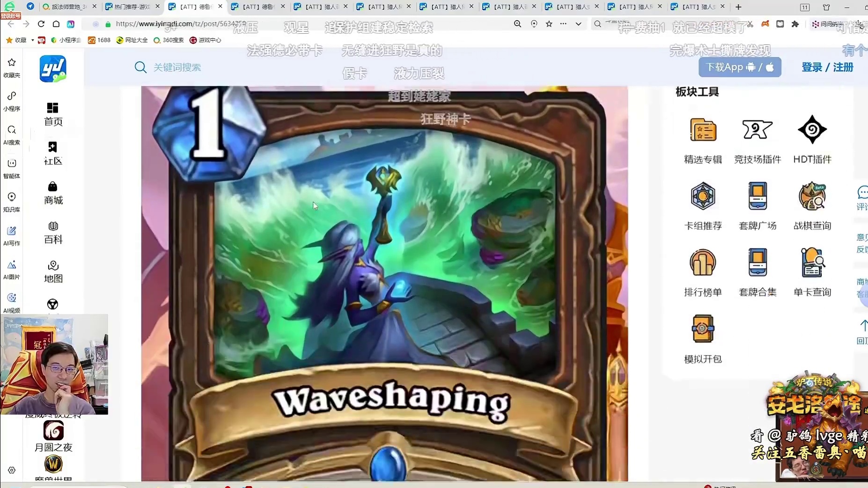Viewport: 868px width, 488px height.
Task: Reload the page with the refresh button
Action: (41, 24)
